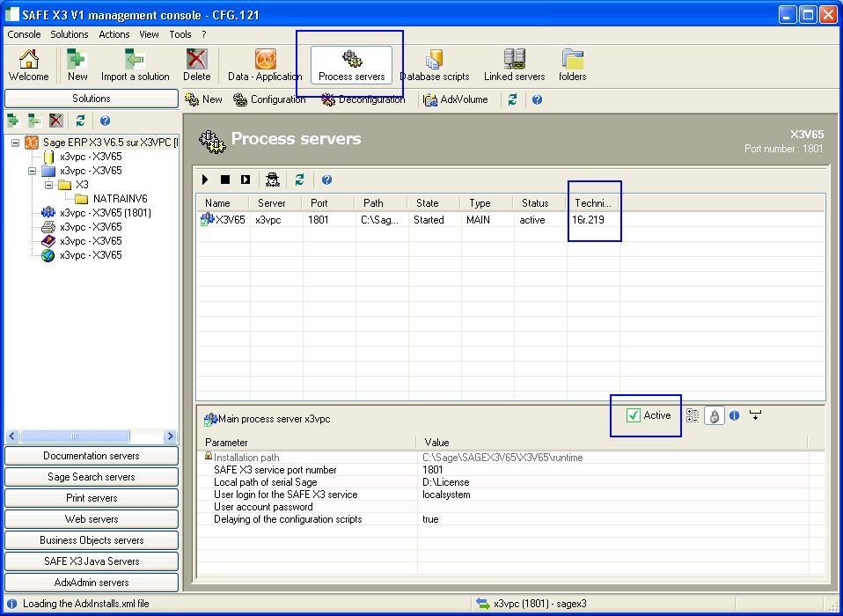The width and height of the screenshot is (843, 616).
Task: Toggle the padlock lock button
Action: [714, 415]
